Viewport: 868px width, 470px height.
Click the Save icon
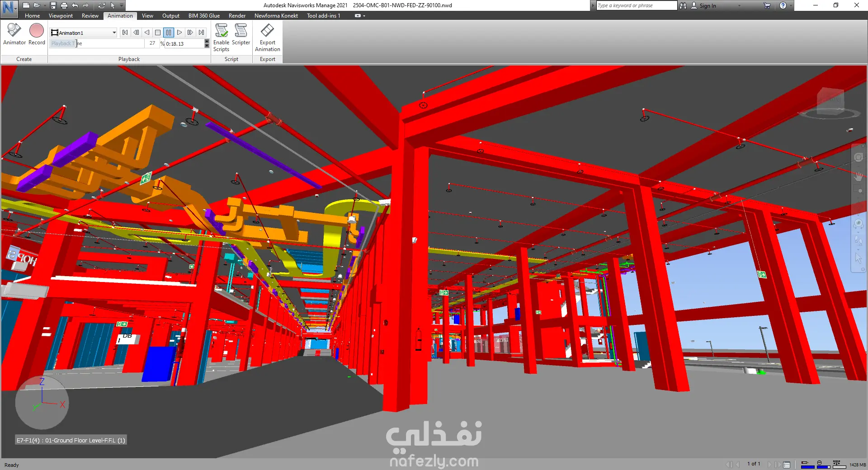53,5
